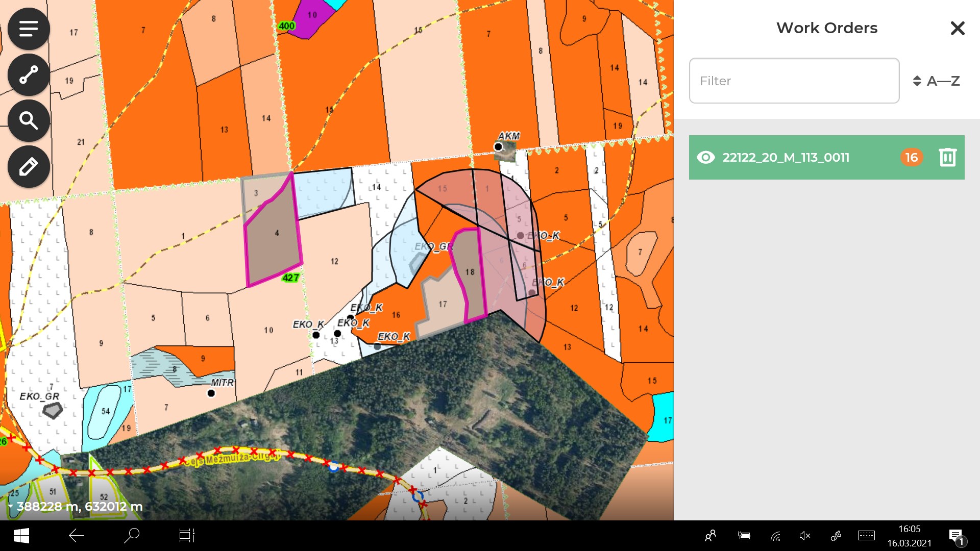Open the hamburger main menu

29,29
